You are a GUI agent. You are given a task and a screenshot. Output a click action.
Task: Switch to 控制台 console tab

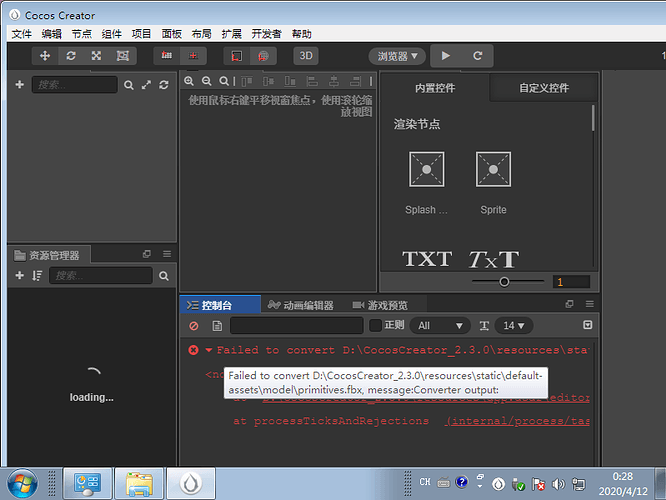point(220,305)
